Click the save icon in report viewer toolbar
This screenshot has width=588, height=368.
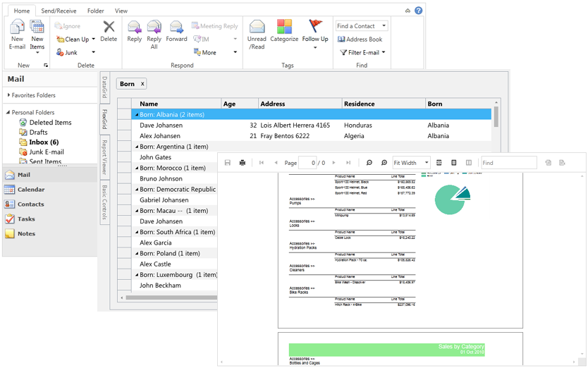pyautogui.click(x=227, y=162)
